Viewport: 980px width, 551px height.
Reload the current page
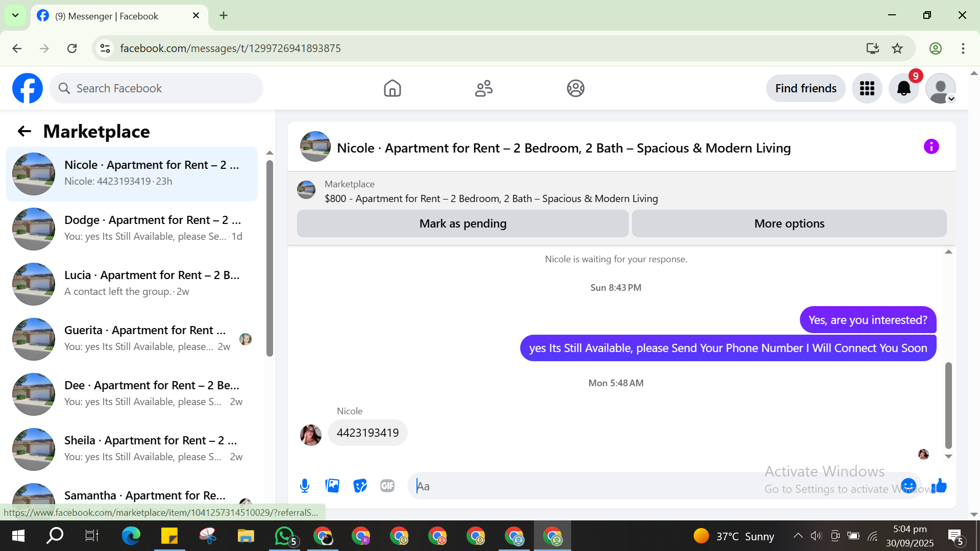(72, 48)
